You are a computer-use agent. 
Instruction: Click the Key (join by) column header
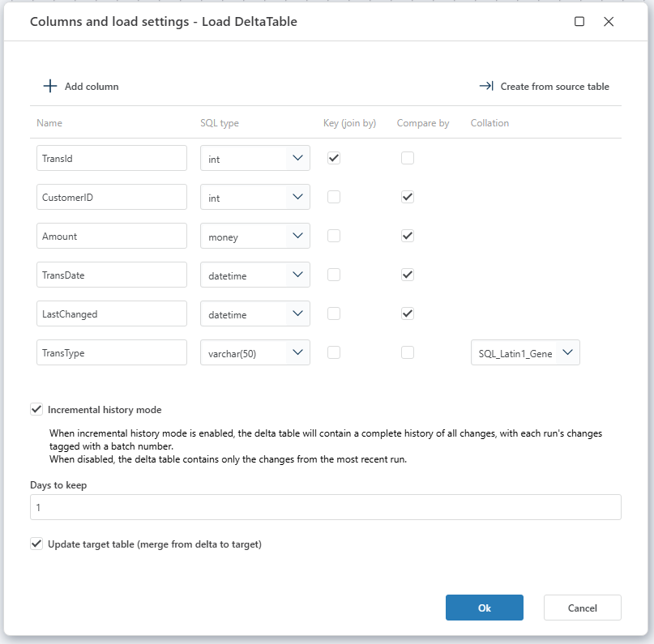[349, 123]
